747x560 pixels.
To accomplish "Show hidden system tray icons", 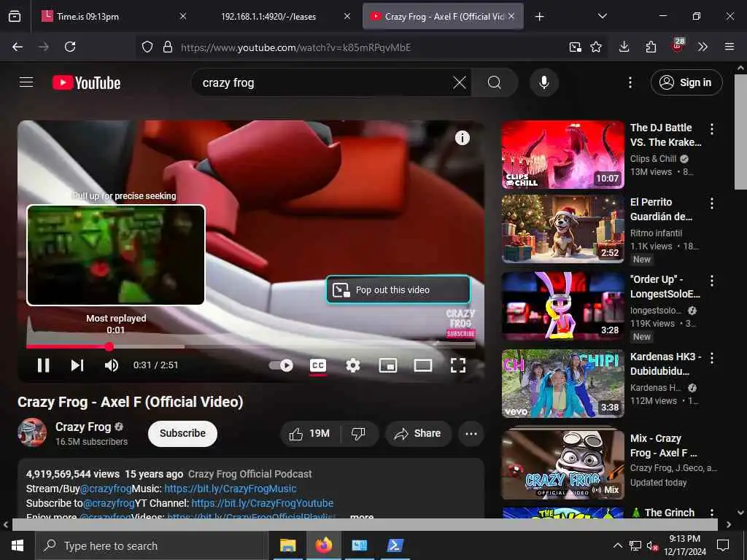I will [617, 545].
